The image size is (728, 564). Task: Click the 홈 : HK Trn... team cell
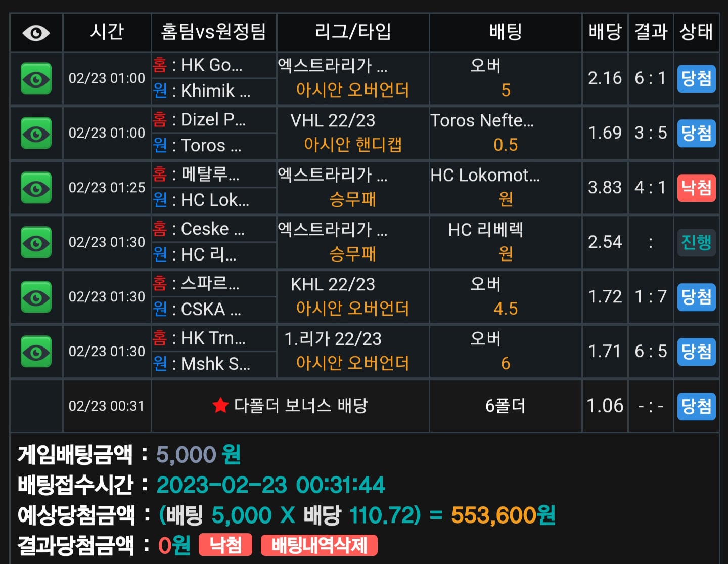point(214,338)
